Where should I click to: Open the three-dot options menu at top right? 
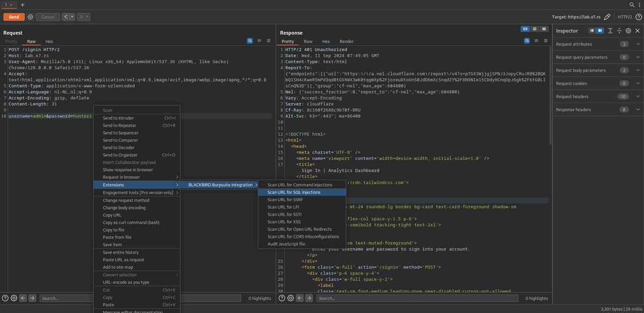(639, 4)
